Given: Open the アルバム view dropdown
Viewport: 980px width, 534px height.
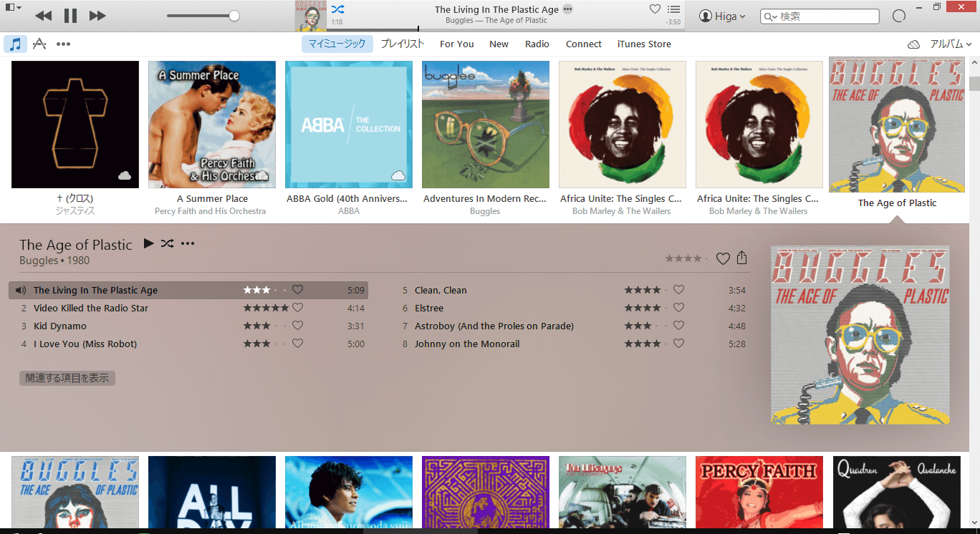Looking at the screenshot, I should tap(951, 44).
